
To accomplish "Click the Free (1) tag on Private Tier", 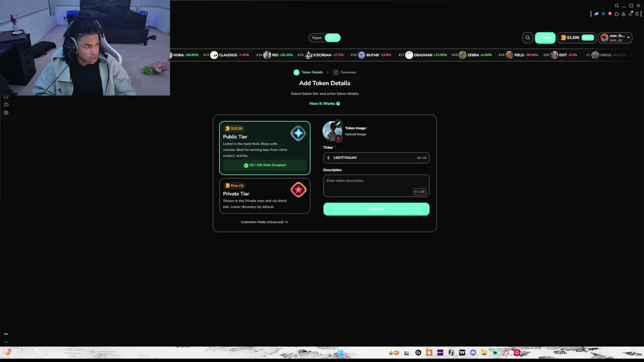I will tap(234, 186).
